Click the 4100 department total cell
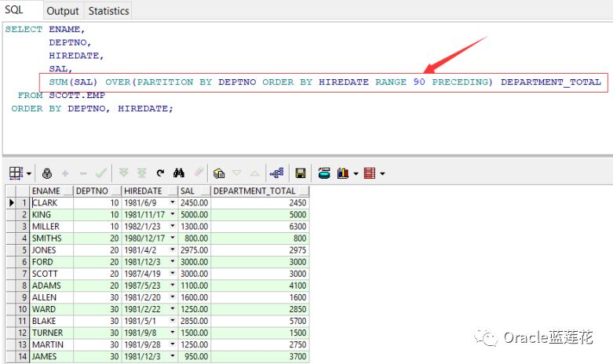Image resolution: width=613 pixels, height=364 pixels. (x=260, y=286)
